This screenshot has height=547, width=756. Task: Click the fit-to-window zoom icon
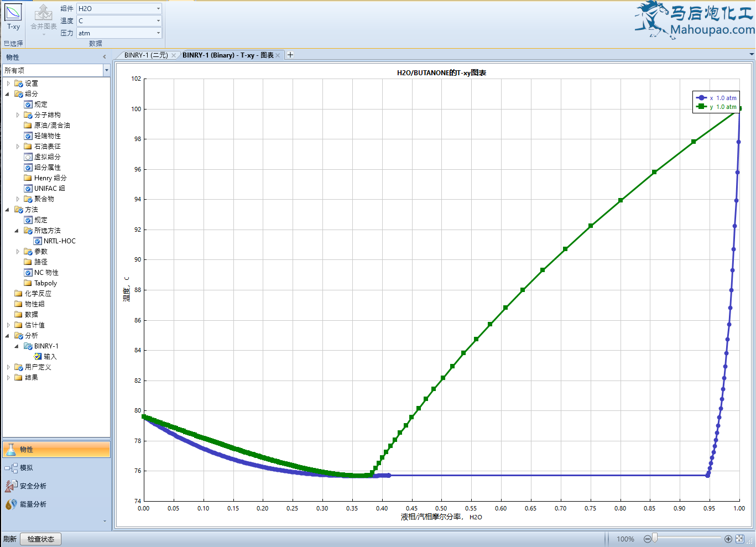tap(740, 539)
